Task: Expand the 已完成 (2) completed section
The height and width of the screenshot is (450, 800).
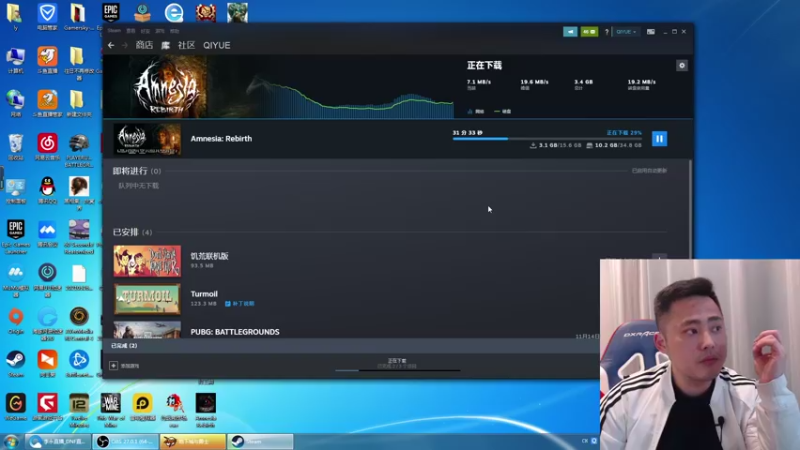Action: coord(124,346)
